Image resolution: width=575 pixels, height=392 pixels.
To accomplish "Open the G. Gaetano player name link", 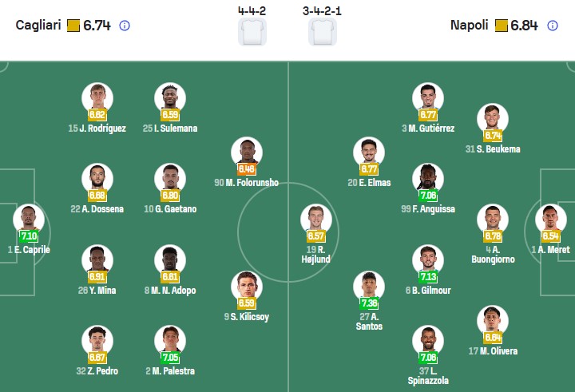I will tap(169, 209).
